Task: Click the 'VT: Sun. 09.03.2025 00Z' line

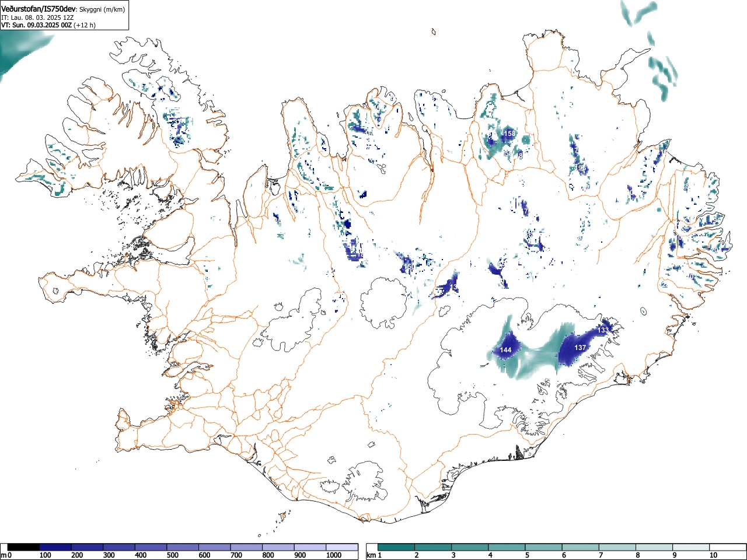Action: [36, 25]
